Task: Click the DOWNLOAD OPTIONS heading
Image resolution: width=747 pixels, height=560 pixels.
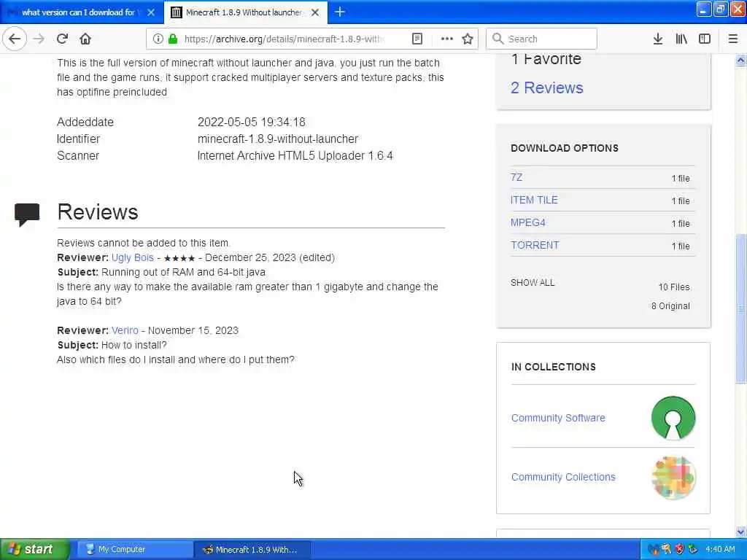Action: (565, 148)
